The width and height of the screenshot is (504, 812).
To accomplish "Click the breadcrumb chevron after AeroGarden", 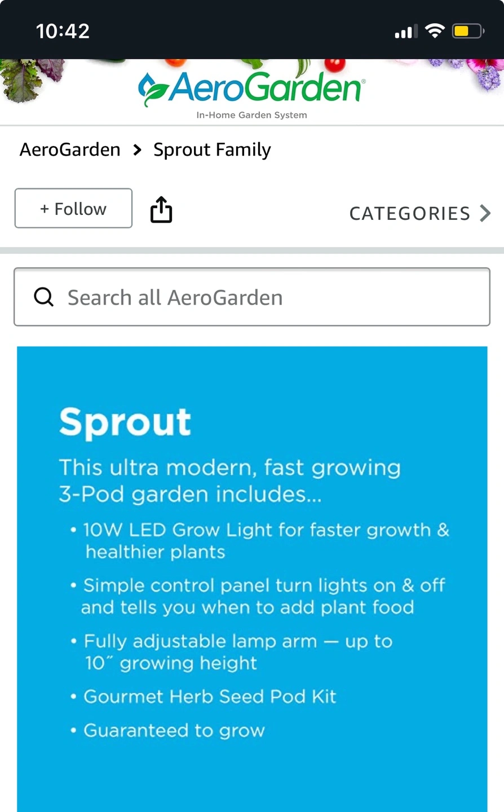I will 137,150.
